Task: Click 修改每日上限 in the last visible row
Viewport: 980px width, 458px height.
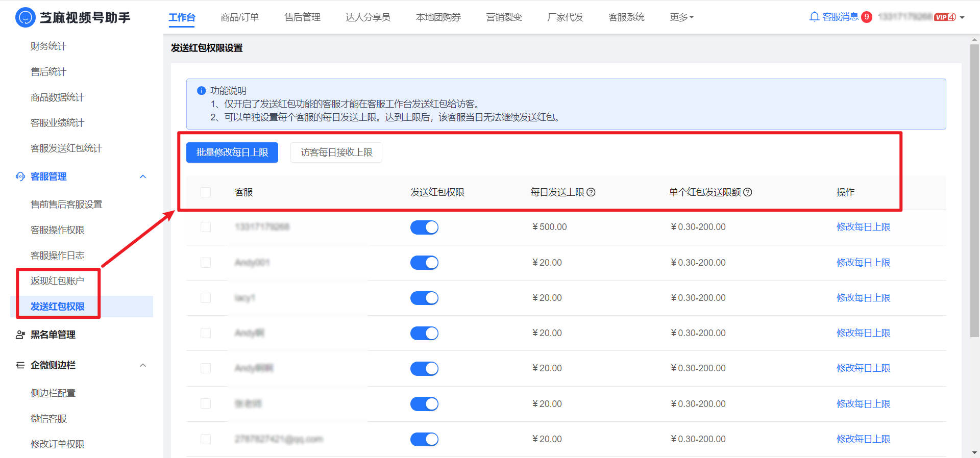Action: [x=863, y=439]
